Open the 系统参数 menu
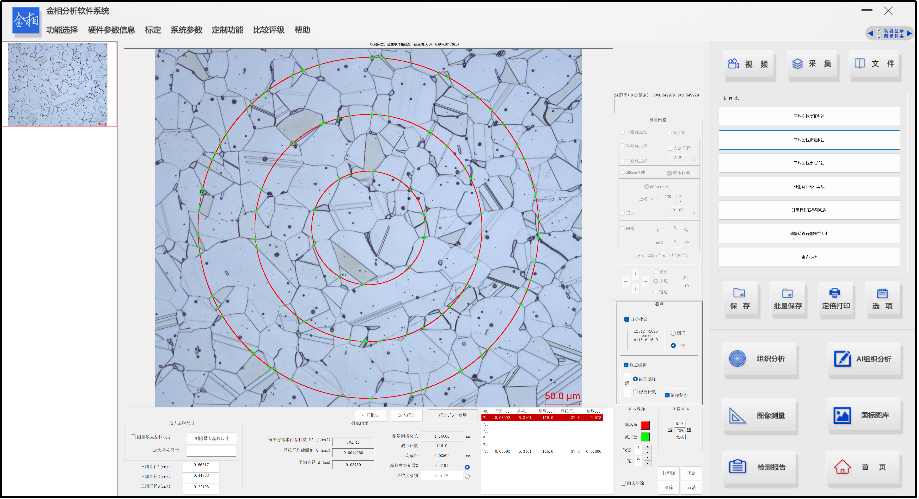This screenshot has width=919, height=499. click(x=186, y=30)
